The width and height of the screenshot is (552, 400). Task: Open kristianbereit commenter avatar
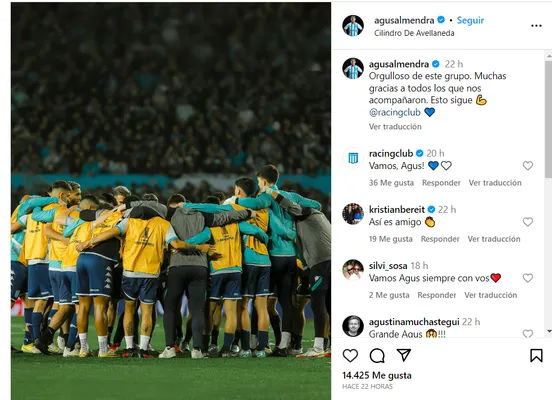pyautogui.click(x=353, y=214)
